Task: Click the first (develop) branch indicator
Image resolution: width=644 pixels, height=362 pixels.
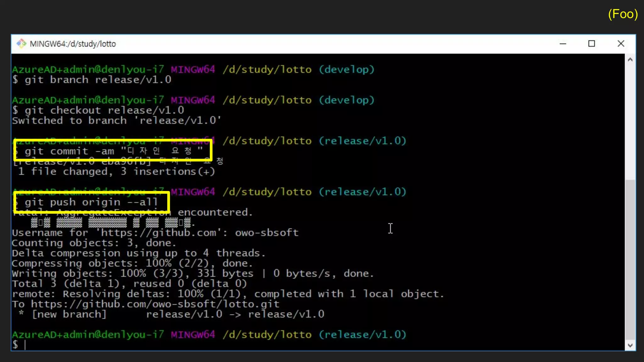Action: [x=347, y=69]
